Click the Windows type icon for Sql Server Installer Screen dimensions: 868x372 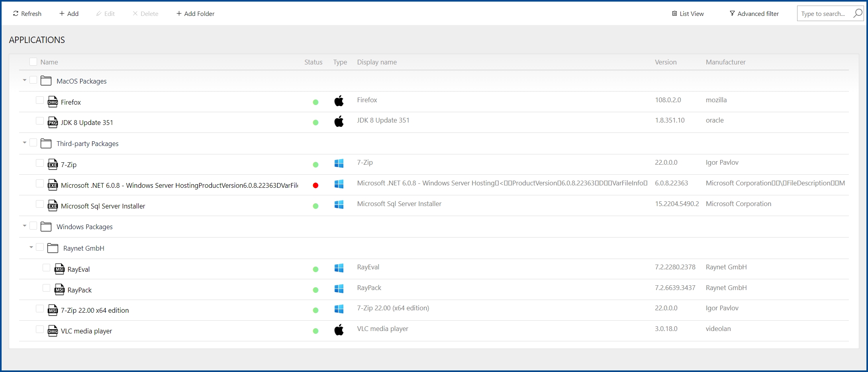[339, 205]
